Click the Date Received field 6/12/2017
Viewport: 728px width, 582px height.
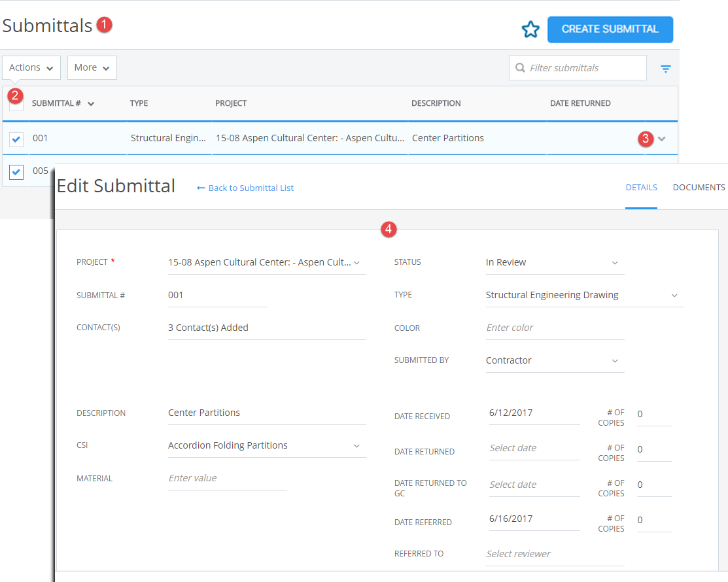click(x=534, y=413)
